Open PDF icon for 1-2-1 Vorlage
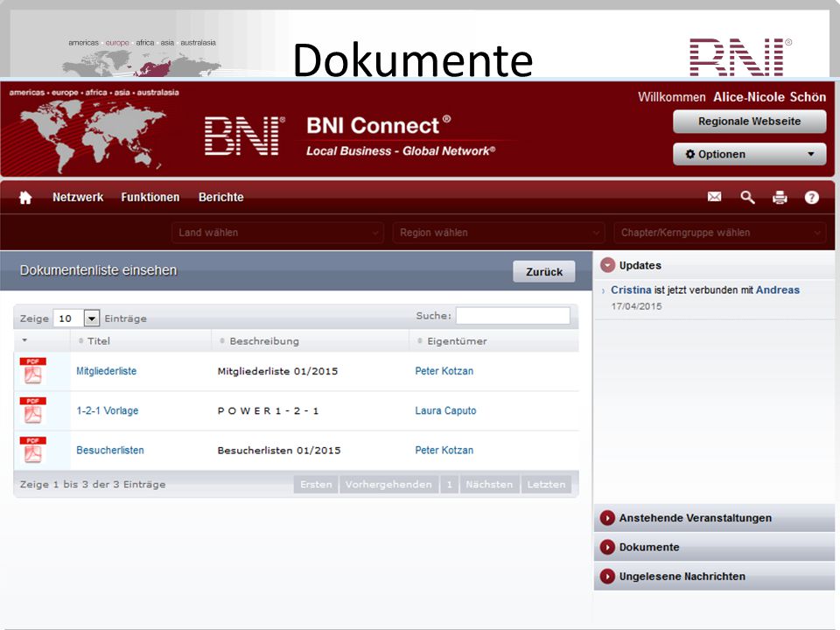Viewport: 840px width, 630px height. pos(32,410)
